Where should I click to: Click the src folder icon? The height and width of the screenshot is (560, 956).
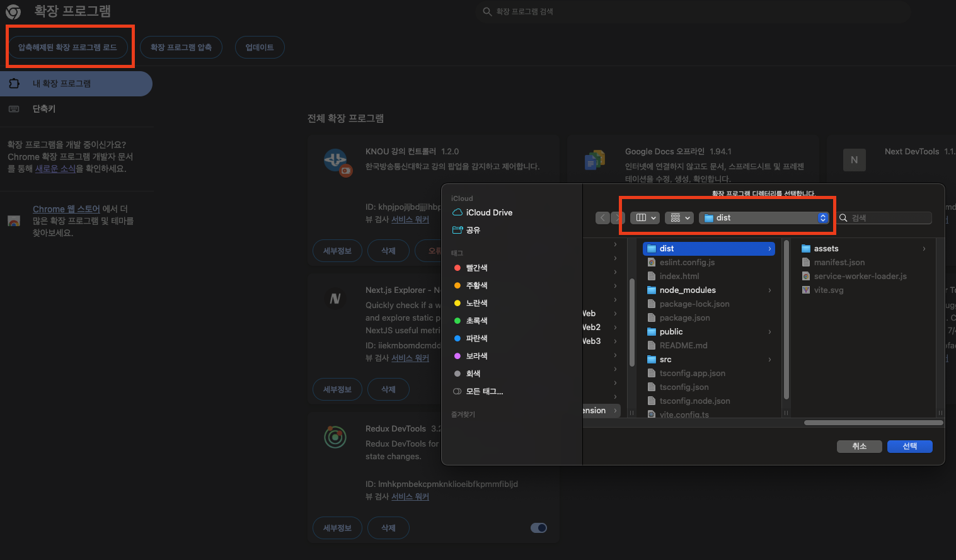(652, 360)
